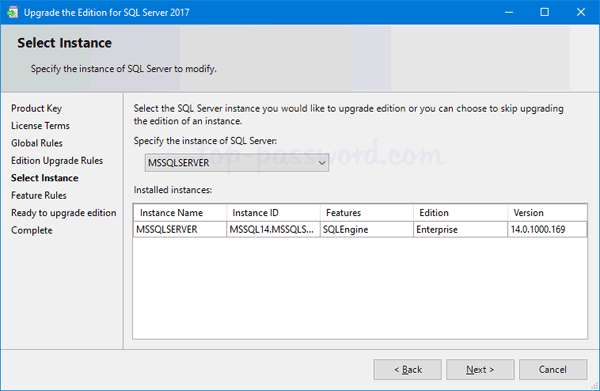Click the SQL Server setup icon in title bar

12,12
